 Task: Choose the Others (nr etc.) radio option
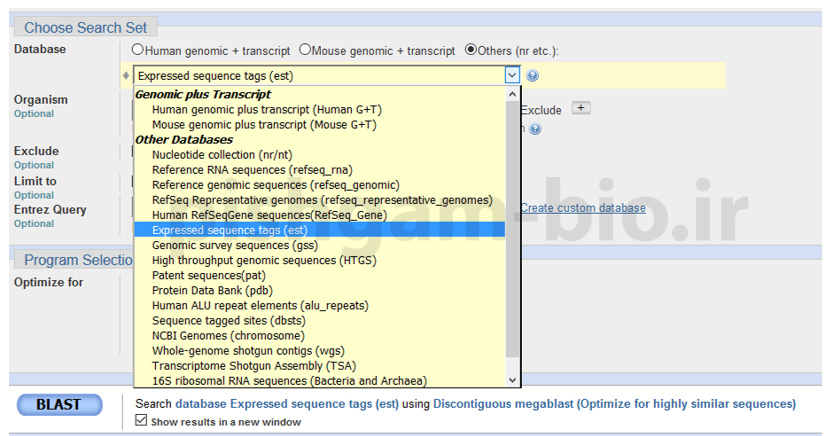click(471, 50)
